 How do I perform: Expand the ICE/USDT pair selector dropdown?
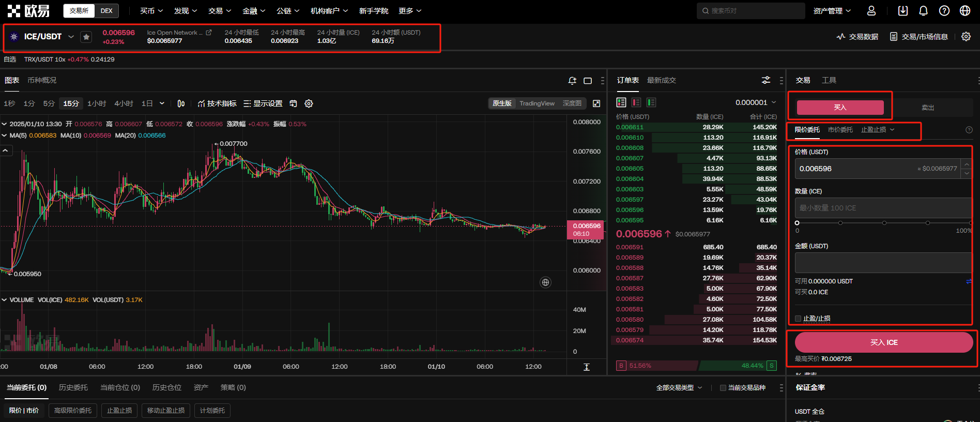71,37
